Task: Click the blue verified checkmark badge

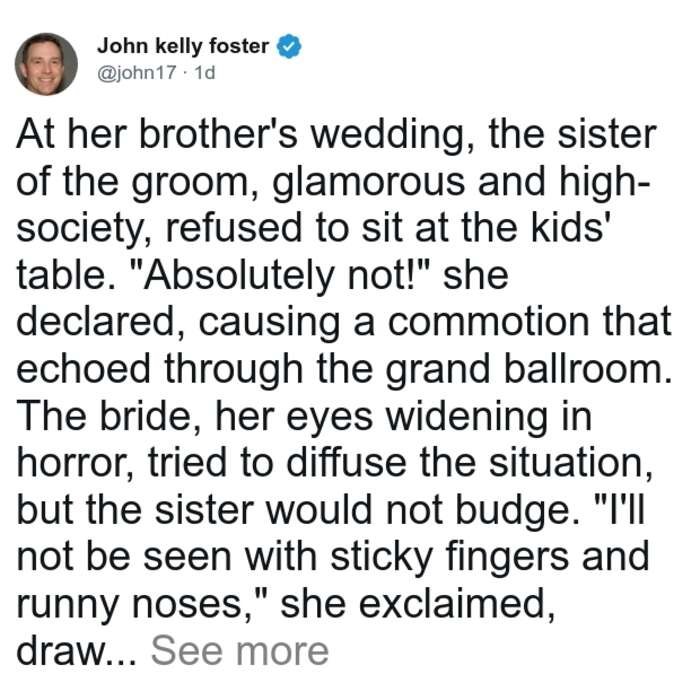Action: click(289, 46)
